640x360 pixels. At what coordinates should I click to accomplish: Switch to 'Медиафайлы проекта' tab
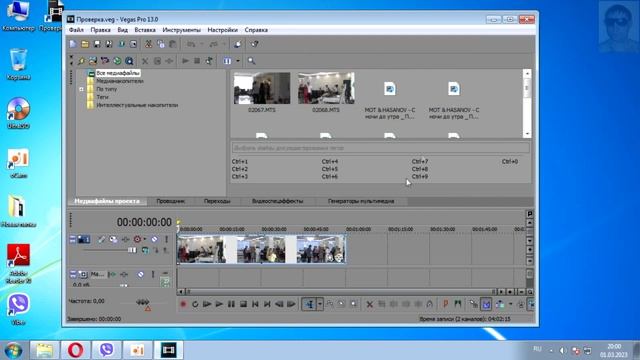(x=107, y=201)
